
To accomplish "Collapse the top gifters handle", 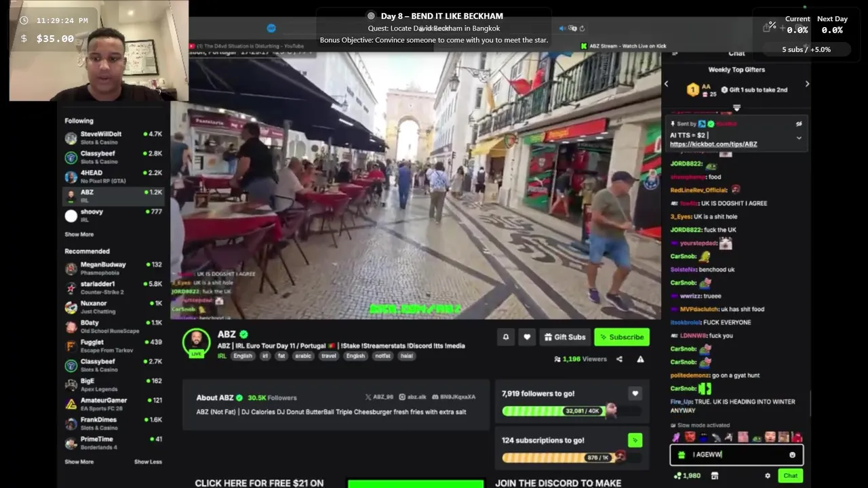I will pos(736,108).
